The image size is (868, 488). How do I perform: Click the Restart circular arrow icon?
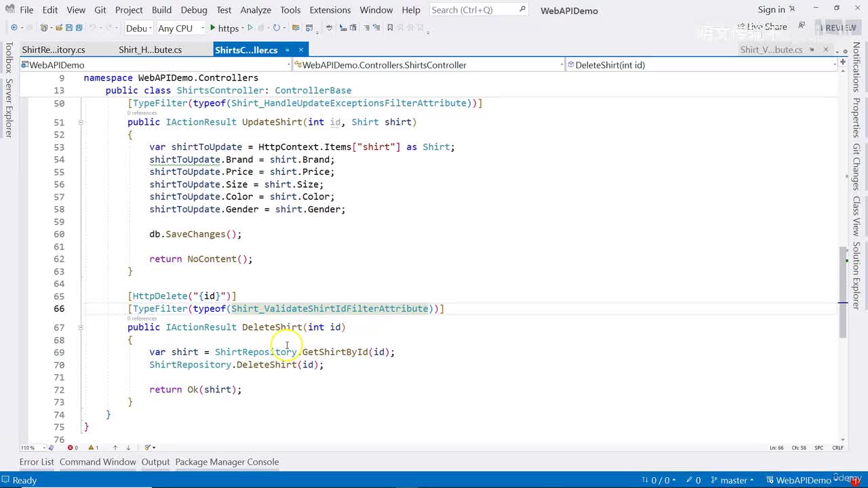pos(276,28)
